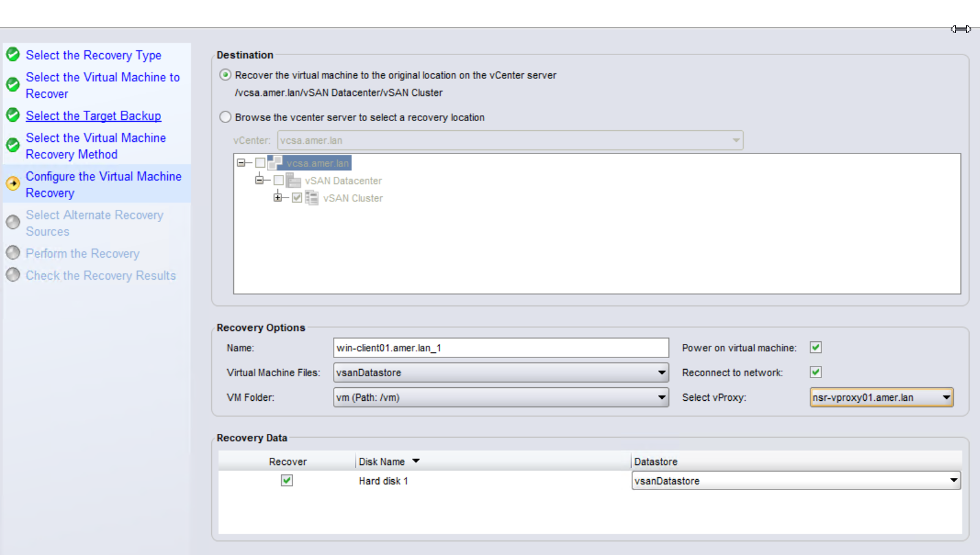Click inside the Name input field
Viewport: 980px width, 555px height.
click(x=501, y=348)
